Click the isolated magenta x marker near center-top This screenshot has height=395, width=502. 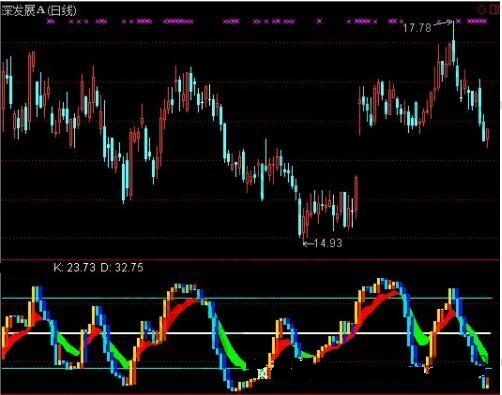pyautogui.click(x=319, y=21)
